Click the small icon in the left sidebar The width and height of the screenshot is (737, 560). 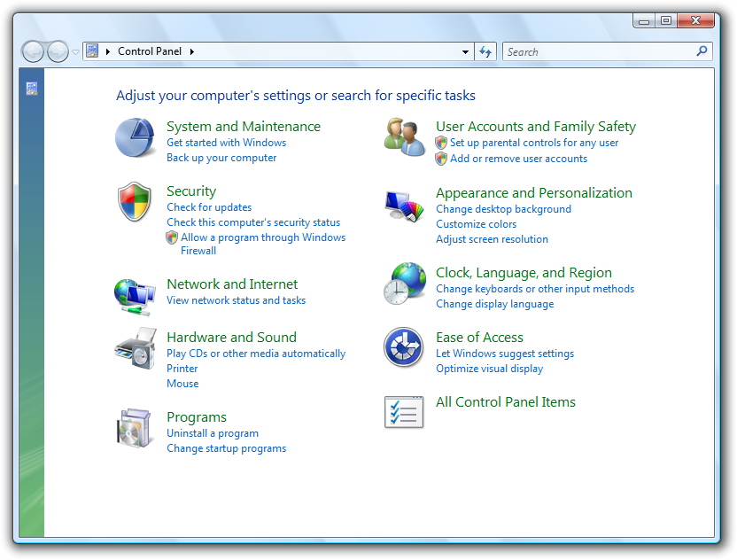click(32, 89)
